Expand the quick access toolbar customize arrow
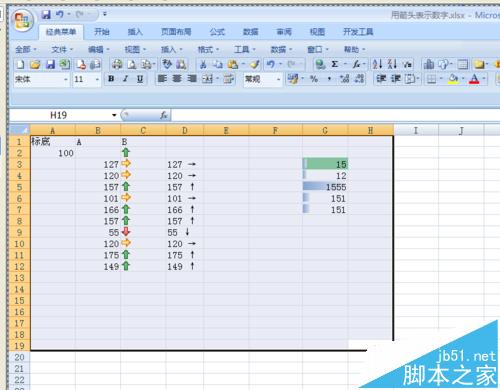This screenshot has width=500, height=390. (105, 14)
